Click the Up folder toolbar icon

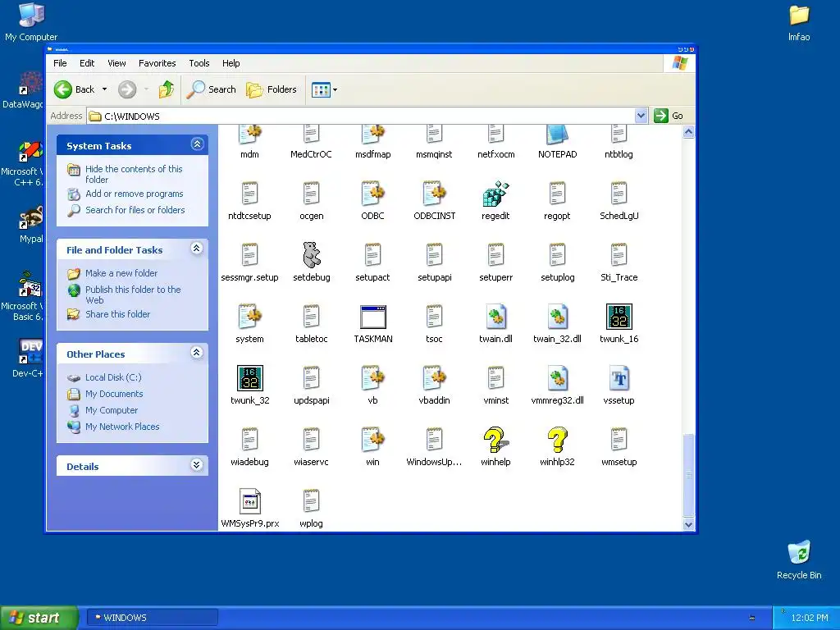tap(167, 89)
